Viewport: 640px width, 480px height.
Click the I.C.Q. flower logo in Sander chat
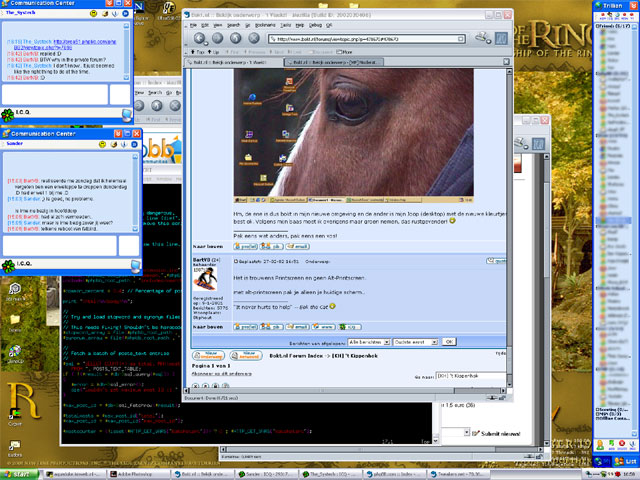[x=9, y=264]
